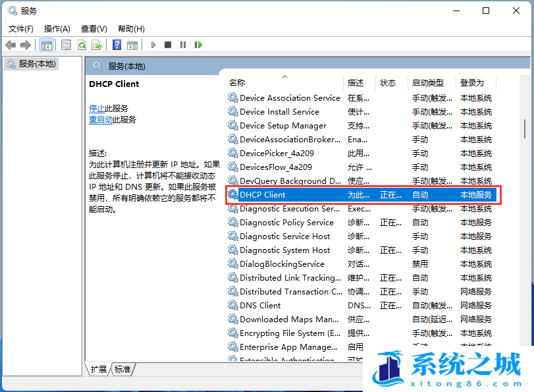Click the Pause Service toolbar icon

[x=183, y=45]
